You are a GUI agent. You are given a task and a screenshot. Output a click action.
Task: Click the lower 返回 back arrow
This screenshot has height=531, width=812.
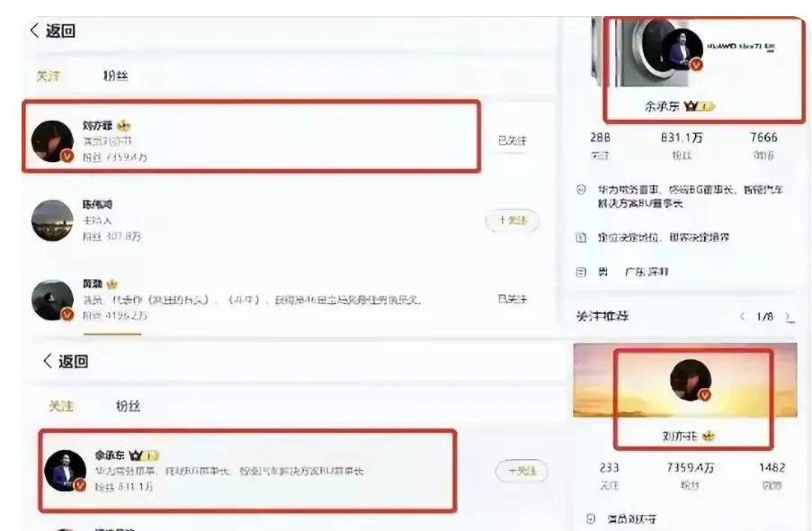(48, 360)
